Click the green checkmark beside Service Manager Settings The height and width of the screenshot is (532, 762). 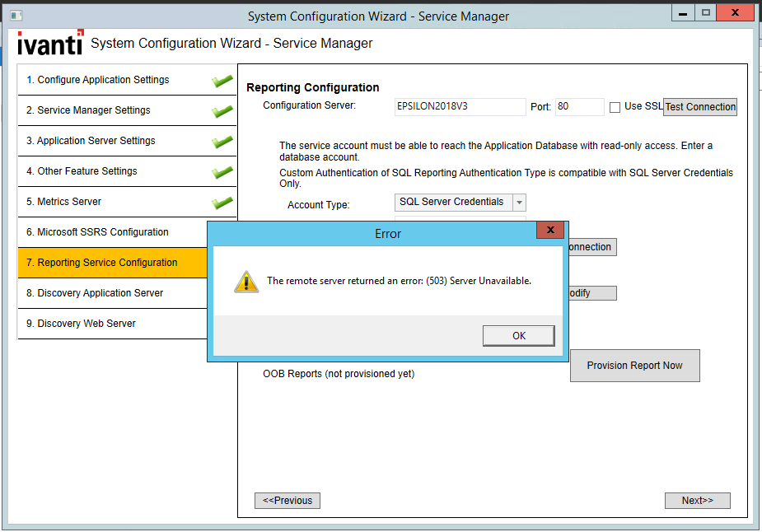point(222,111)
